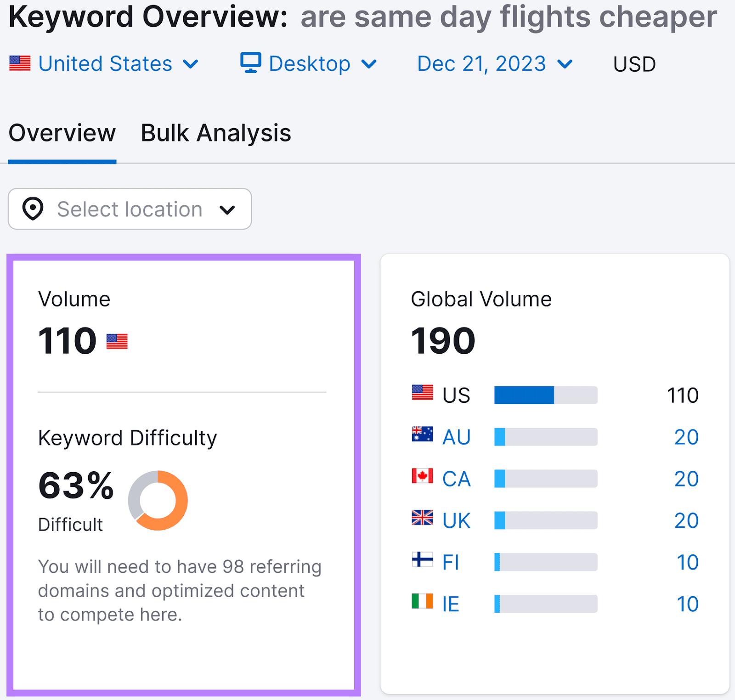The image size is (735, 700).
Task: Click the Keyword Difficulty heading
Action: 127,438
